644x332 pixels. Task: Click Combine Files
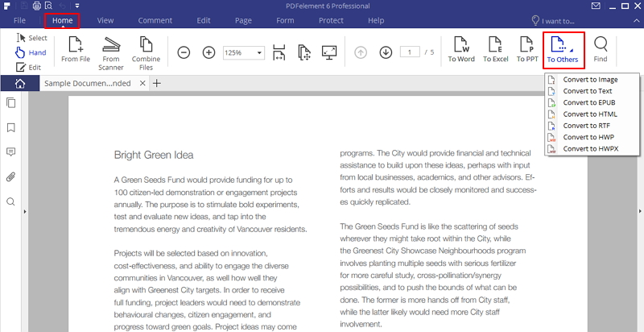coord(146,53)
